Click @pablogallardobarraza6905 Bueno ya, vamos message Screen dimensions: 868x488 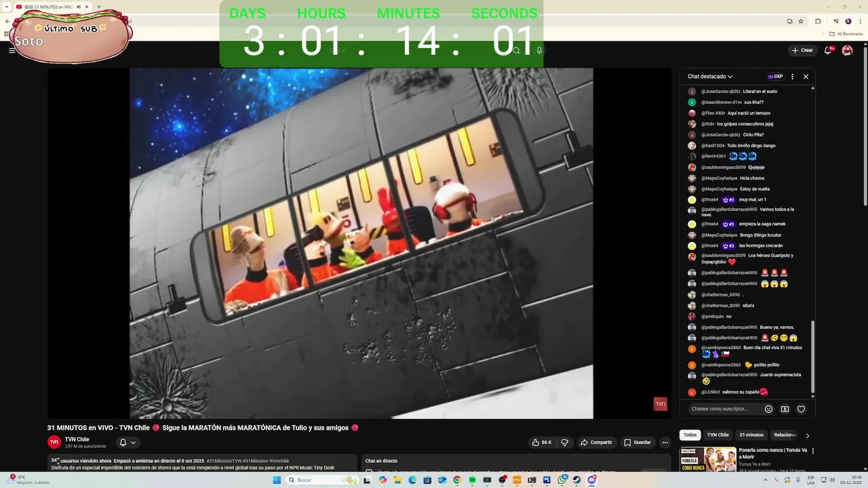[747, 327]
